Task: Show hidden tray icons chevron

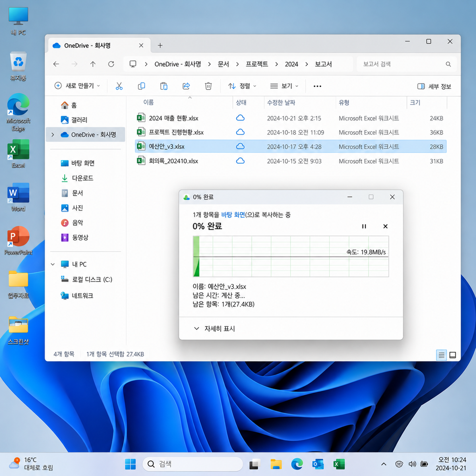Action: [x=383, y=464]
